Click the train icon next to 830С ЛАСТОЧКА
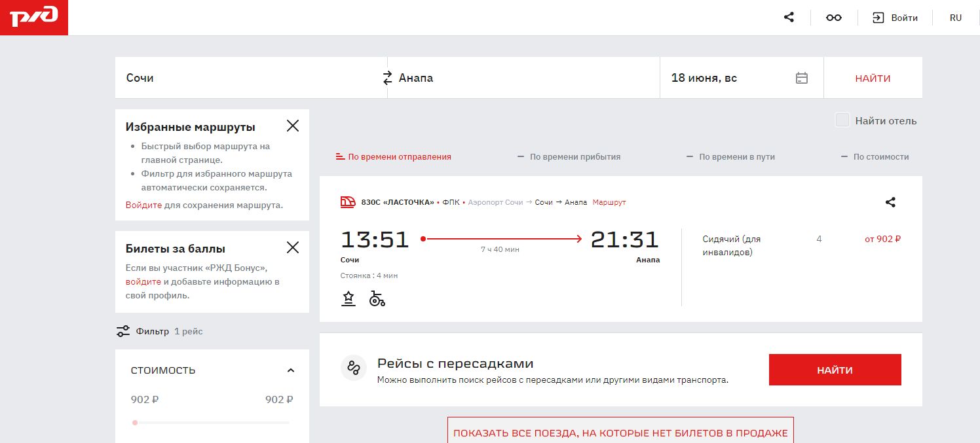This screenshot has width=980, height=443. [347, 202]
